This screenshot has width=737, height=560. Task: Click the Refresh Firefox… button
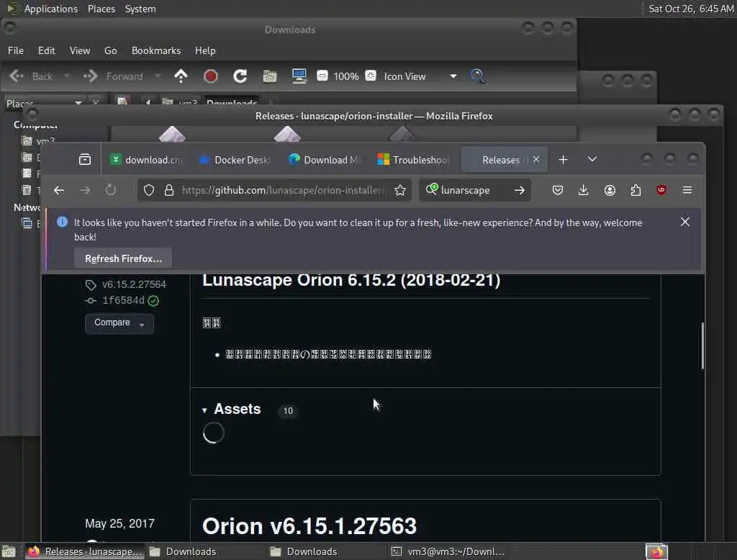[x=122, y=258]
